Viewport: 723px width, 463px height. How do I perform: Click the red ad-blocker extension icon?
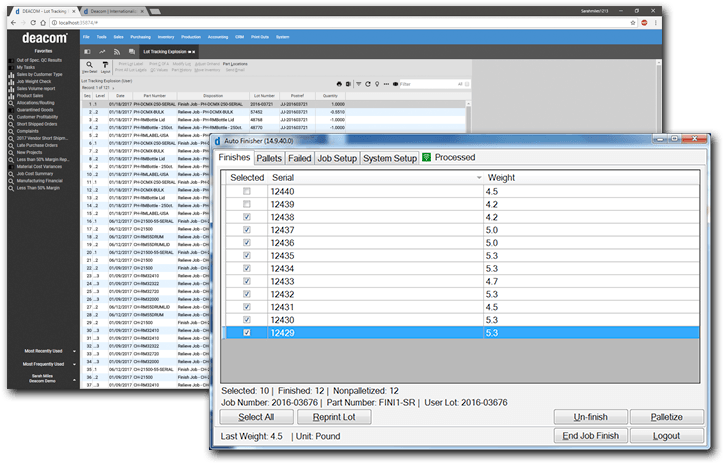644,23
